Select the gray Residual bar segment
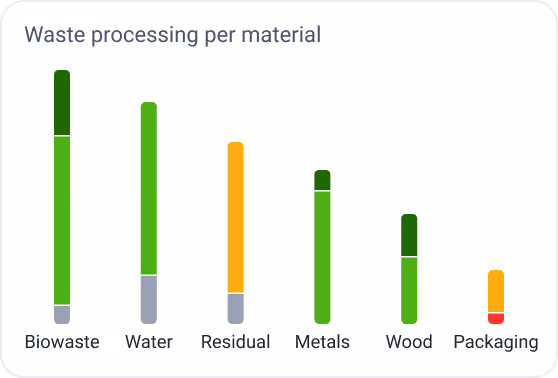The width and height of the screenshot is (558, 378). pos(236,309)
